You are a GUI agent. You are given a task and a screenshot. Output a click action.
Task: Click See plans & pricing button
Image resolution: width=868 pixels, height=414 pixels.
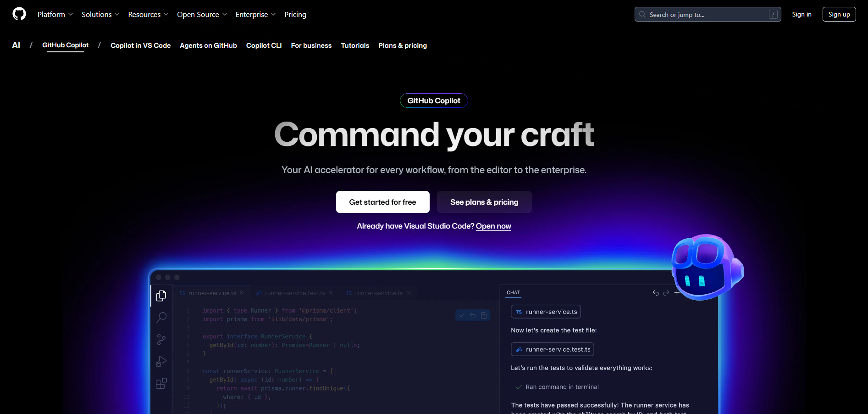pos(484,202)
